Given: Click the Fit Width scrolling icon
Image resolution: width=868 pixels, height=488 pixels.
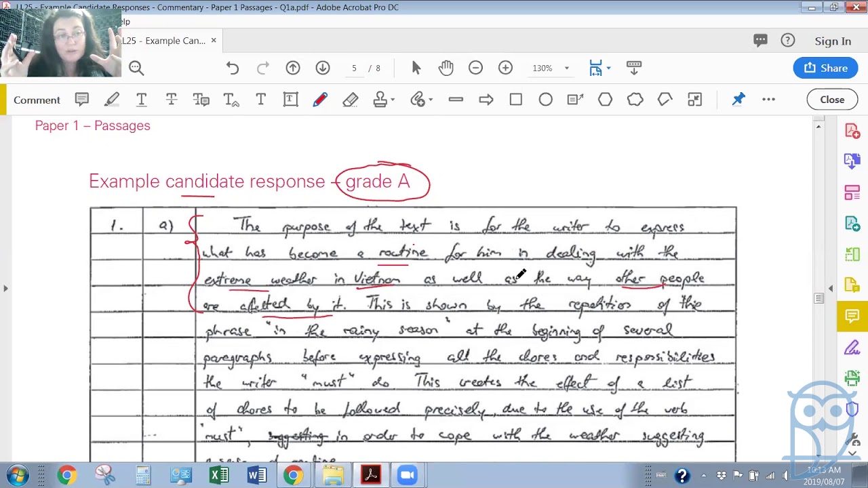Looking at the screenshot, I should tap(595, 68).
